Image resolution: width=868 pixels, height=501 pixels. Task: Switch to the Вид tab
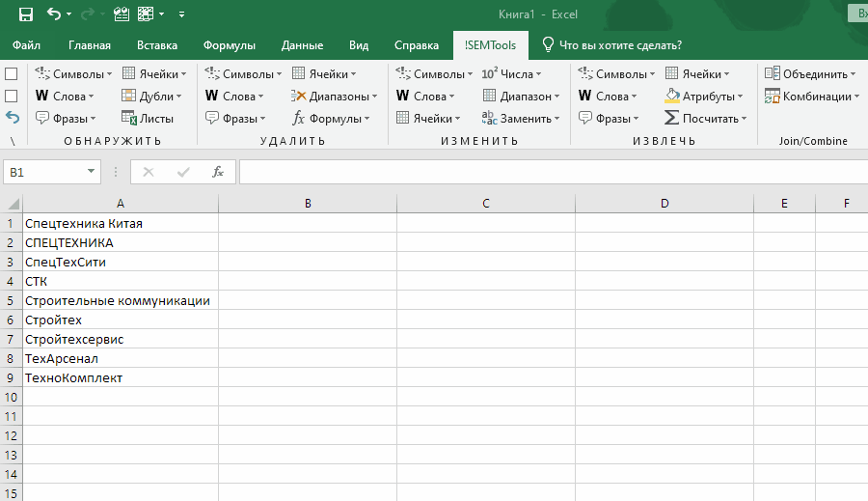coord(359,45)
